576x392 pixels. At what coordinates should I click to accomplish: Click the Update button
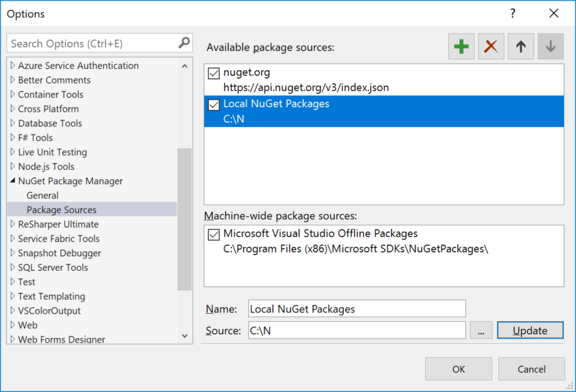click(530, 330)
